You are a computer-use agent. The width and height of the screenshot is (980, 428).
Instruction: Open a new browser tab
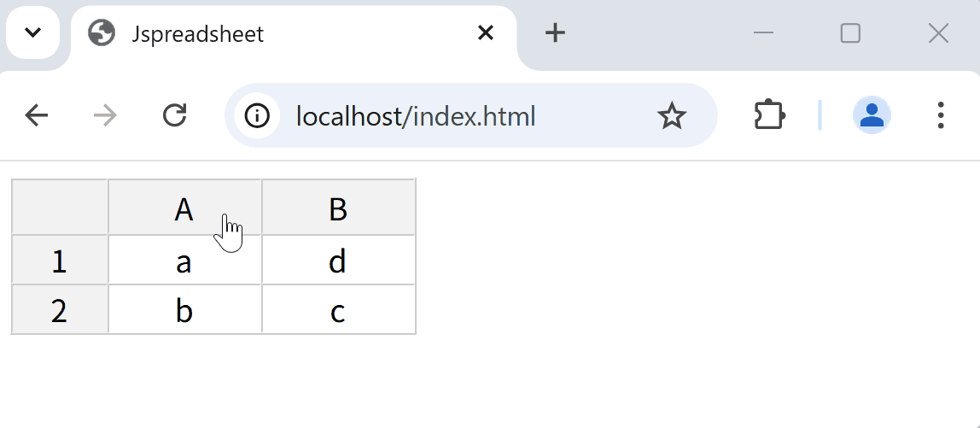tap(555, 33)
